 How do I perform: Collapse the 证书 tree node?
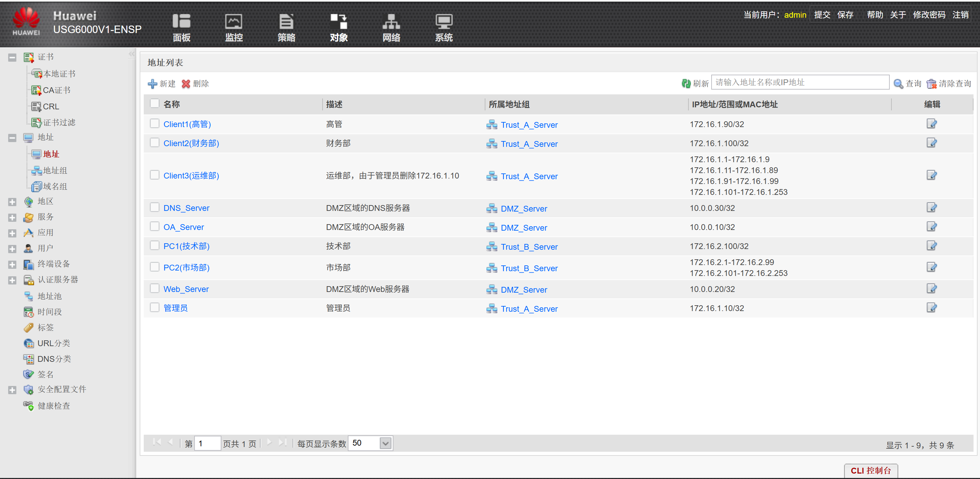[x=12, y=58]
